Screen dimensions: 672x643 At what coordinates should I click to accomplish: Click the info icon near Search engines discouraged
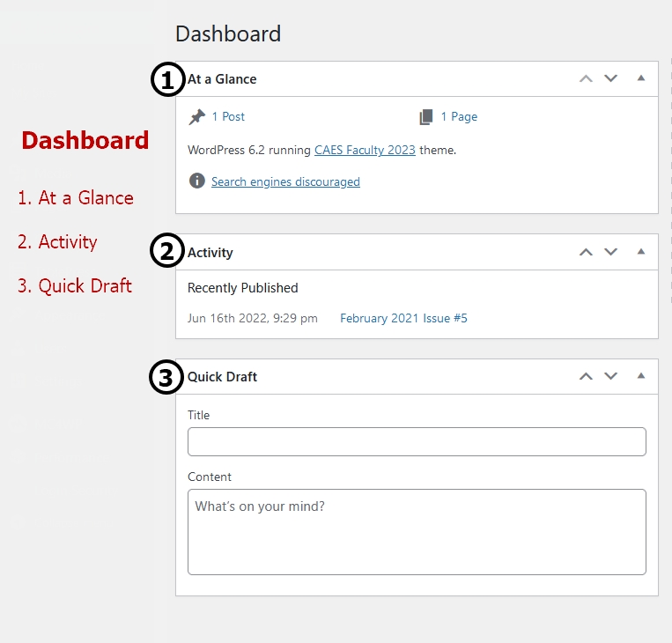click(197, 181)
